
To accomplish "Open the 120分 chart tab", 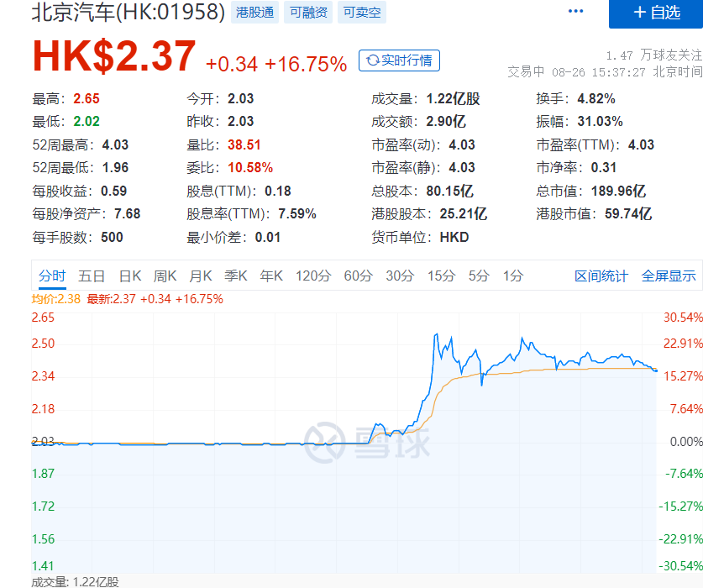I will [x=313, y=276].
